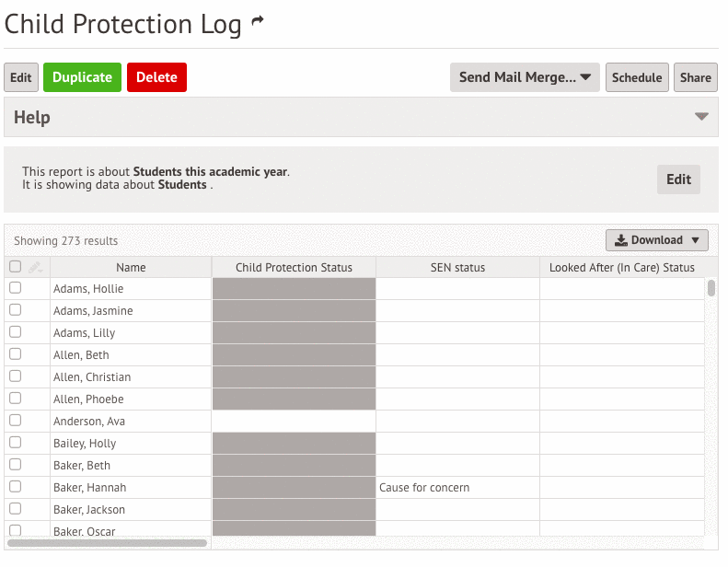
Task: Sort by the Name column header
Action: tap(131, 268)
